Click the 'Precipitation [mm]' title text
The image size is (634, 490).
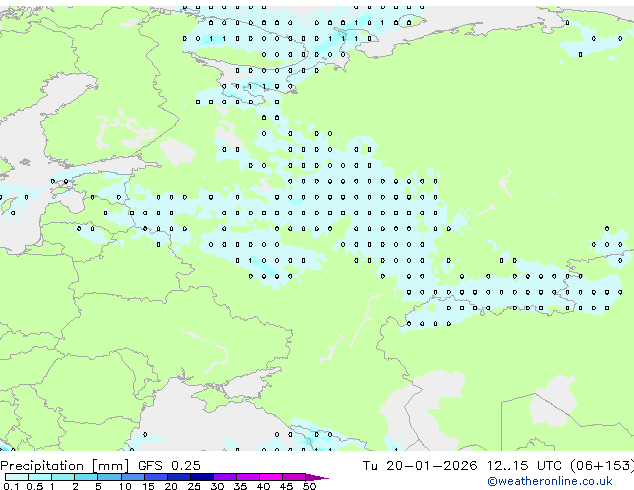click(x=65, y=466)
